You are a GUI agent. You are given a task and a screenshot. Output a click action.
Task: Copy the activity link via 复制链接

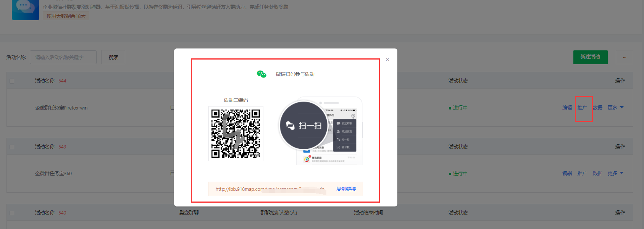coord(346,189)
